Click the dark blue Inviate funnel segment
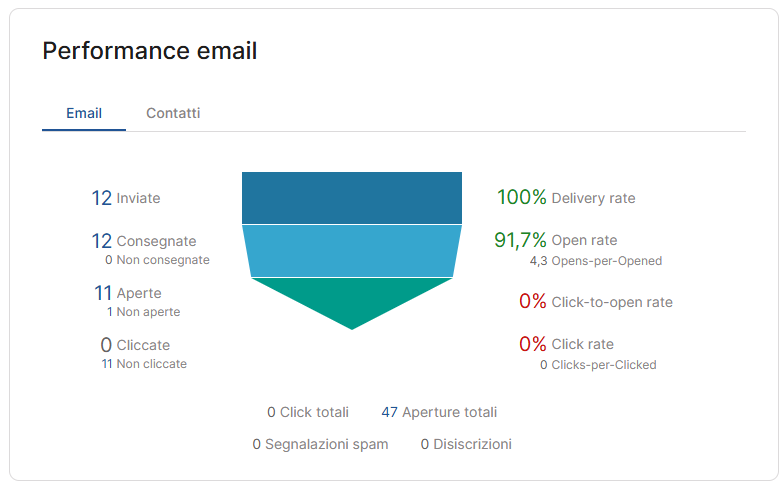 352,198
